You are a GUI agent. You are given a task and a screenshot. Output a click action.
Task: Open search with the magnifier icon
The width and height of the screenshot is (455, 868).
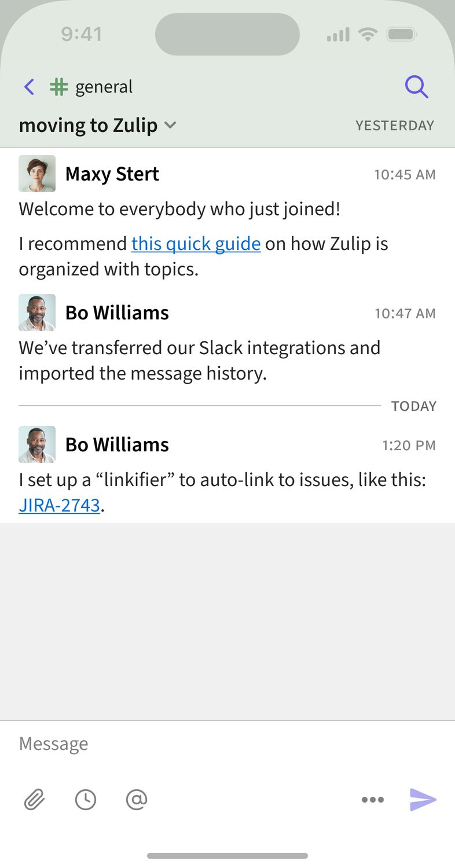(x=416, y=87)
